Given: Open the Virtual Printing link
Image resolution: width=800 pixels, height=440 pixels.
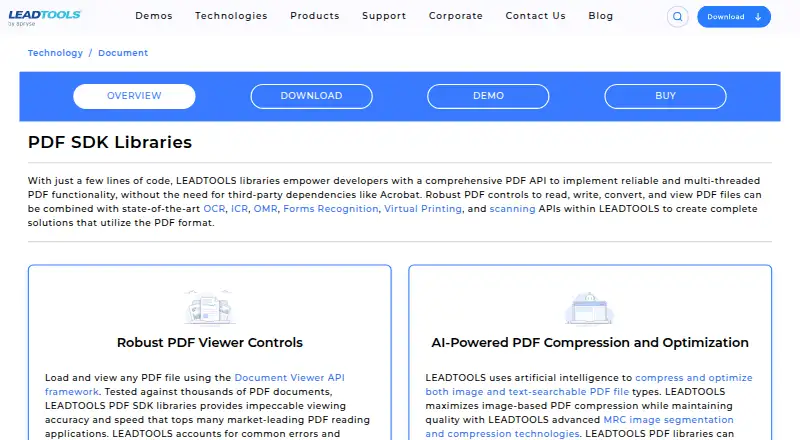Looking at the screenshot, I should click(x=423, y=209).
